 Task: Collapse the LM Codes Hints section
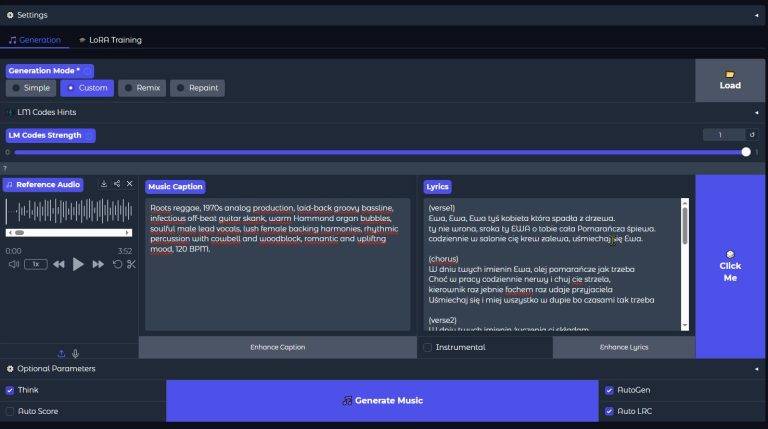(x=756, y=112)
